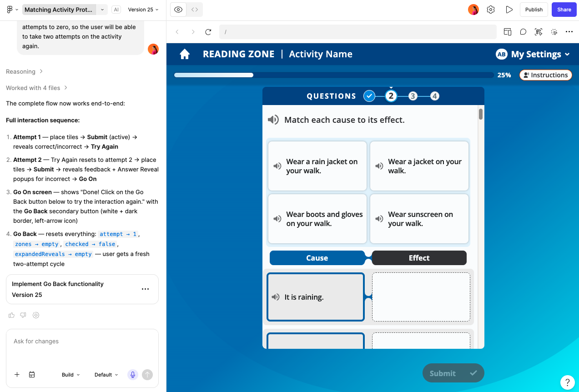
Task: Click the help question mark button
Action: 567,382
